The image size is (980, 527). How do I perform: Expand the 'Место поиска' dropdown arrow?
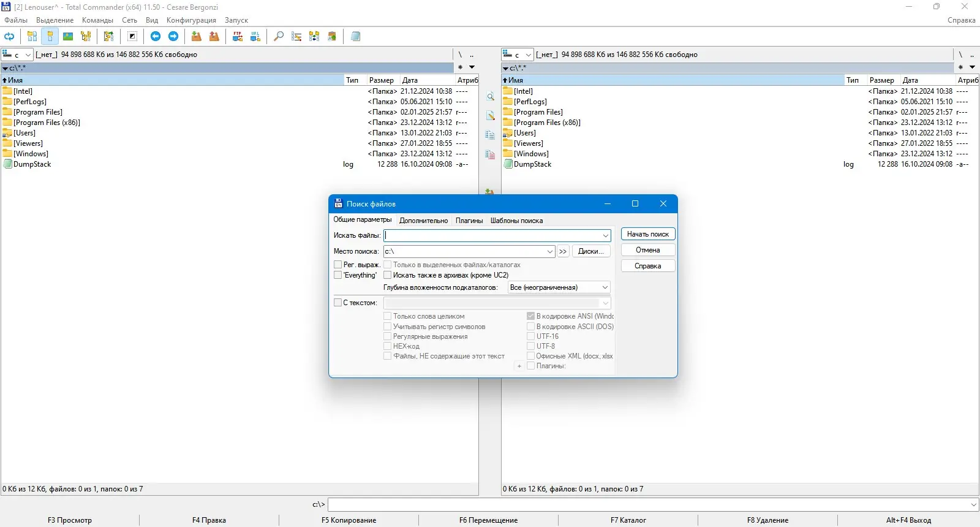pos(550,251)
